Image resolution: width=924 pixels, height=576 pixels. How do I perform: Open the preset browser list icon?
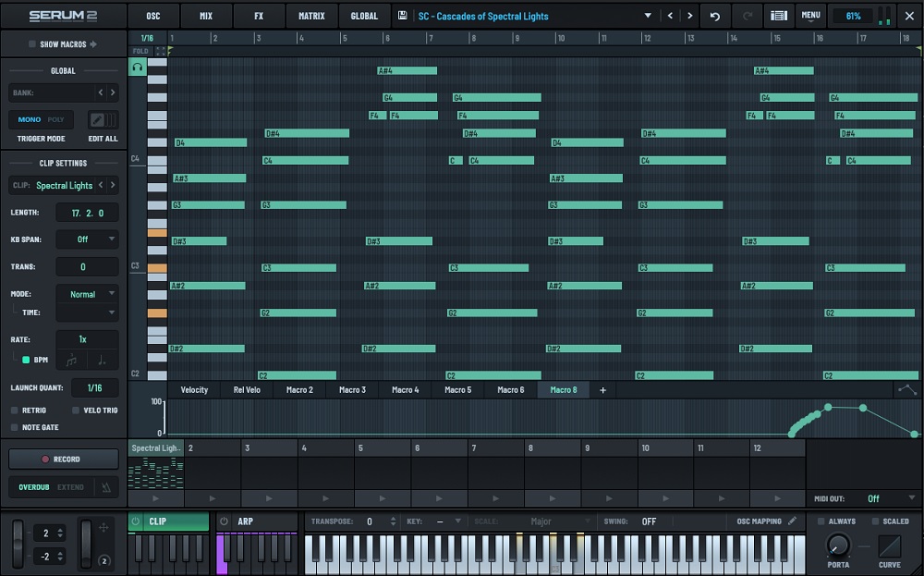point(778,16)
